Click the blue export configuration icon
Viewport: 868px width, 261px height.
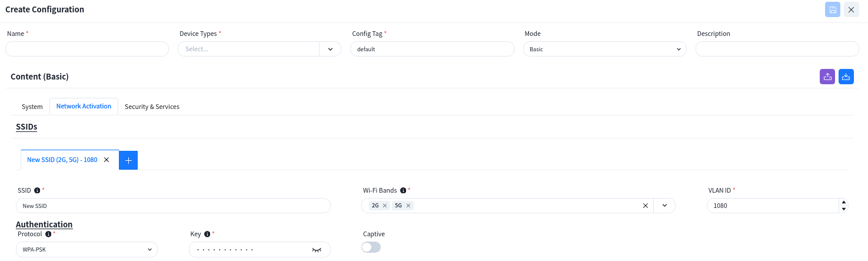(846, 77)
